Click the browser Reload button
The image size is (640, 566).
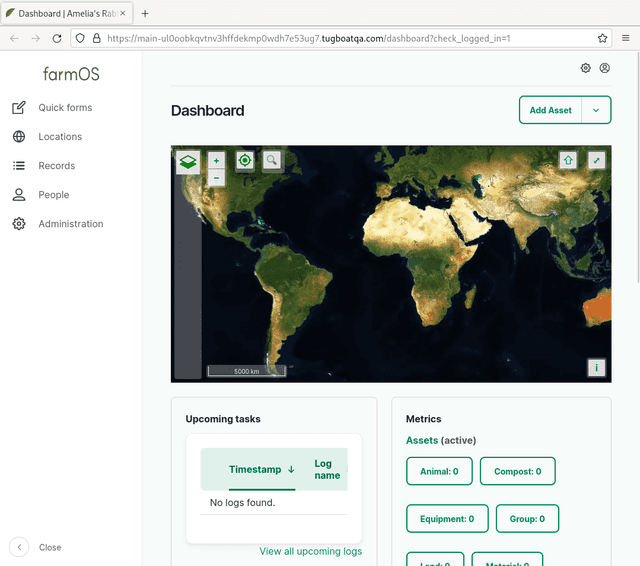coord(57,38)
